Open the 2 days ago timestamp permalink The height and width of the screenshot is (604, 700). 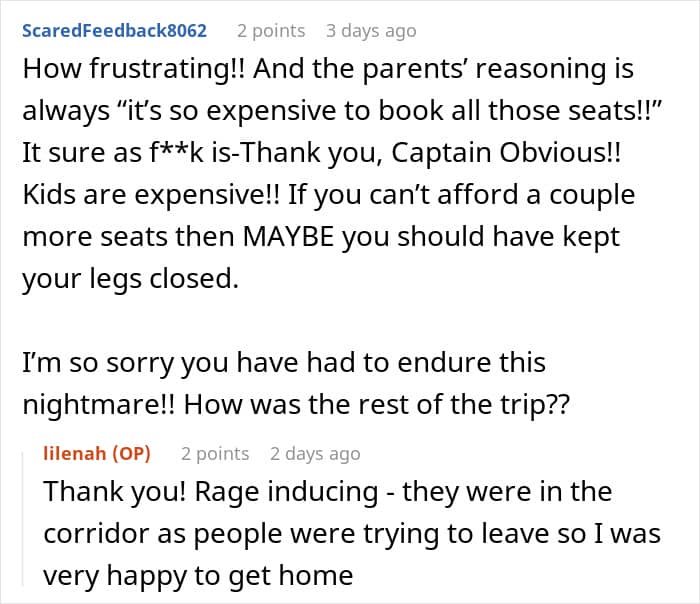coord(315,454)
